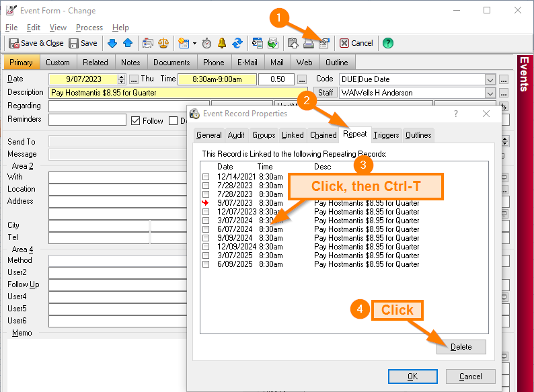Viewport: 534px width, 392px height.
Task: Open the Edit menu
Action: pyautogui.click(x=34, y=28)
